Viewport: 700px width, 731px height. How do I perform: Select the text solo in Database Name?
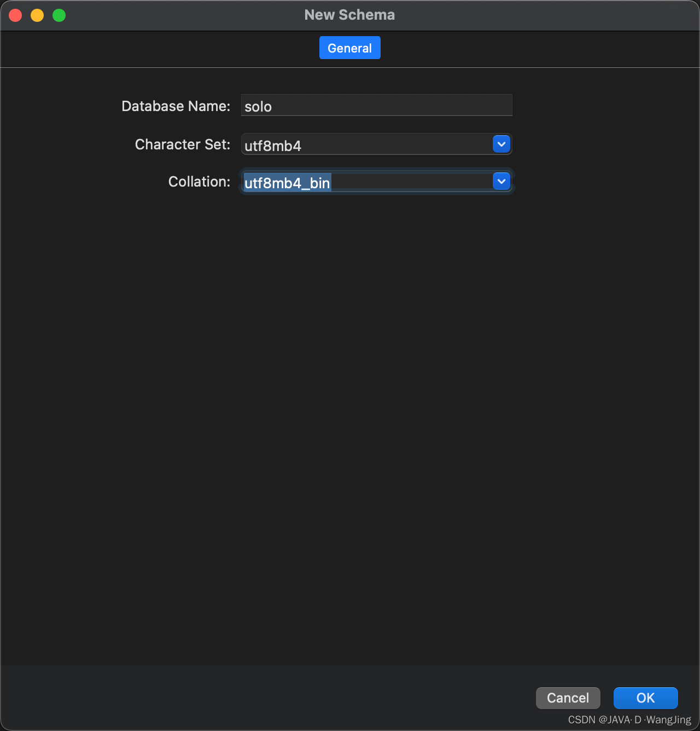(258, 106)
